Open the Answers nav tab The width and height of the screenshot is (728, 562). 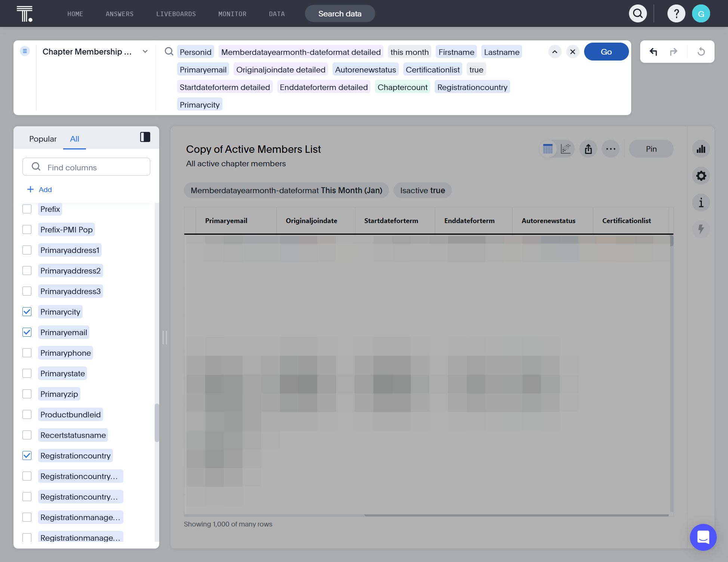(x=120, y=14)
